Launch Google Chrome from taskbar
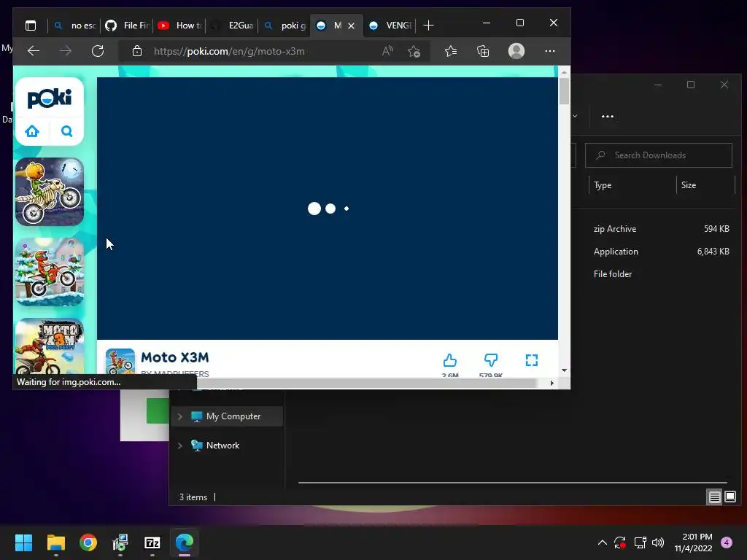 click(x=88, y=542)
